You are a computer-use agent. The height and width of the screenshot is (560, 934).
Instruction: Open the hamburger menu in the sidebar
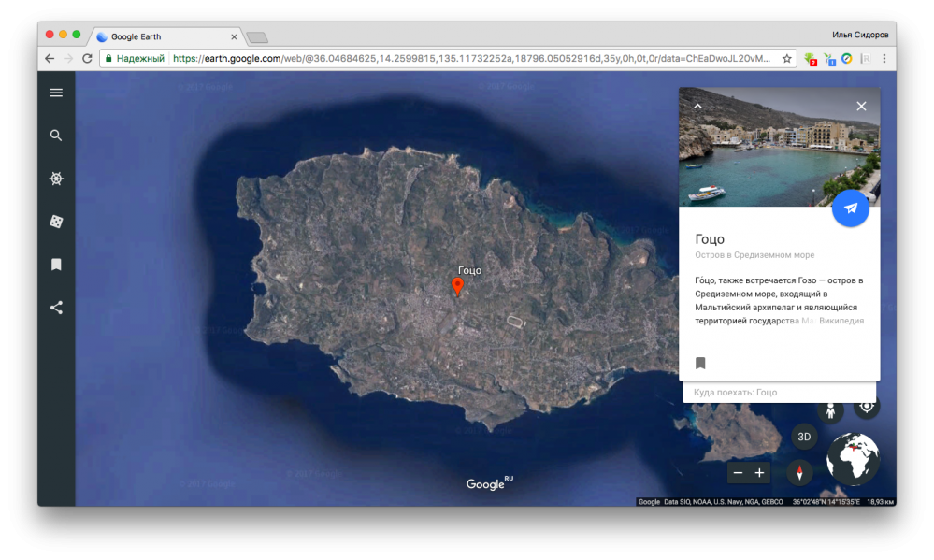point(56,93)
